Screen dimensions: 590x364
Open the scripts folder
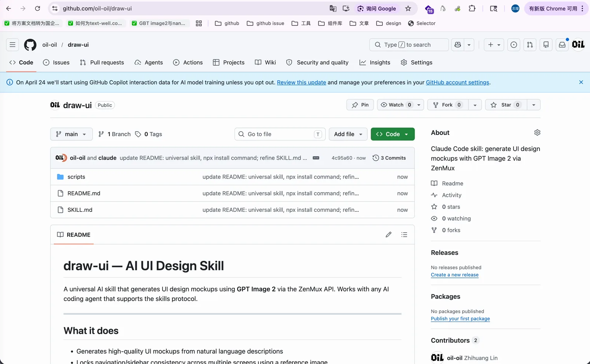(x=76, y=177)
